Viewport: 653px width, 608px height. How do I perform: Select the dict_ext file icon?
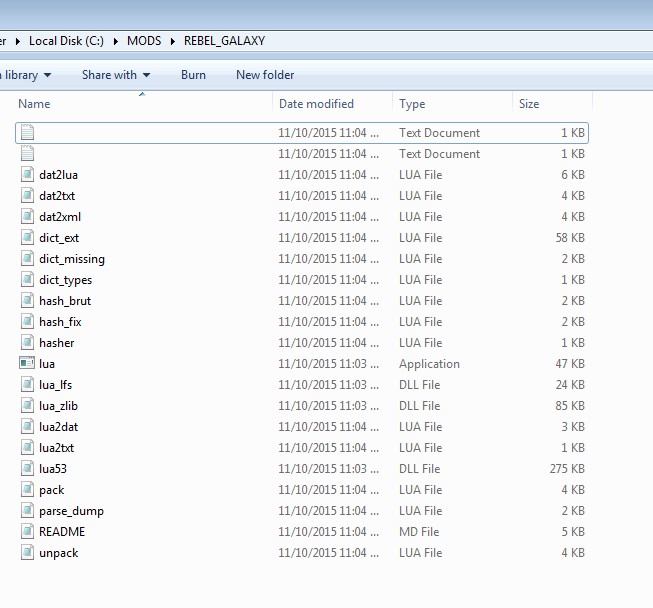pos(27,237)
